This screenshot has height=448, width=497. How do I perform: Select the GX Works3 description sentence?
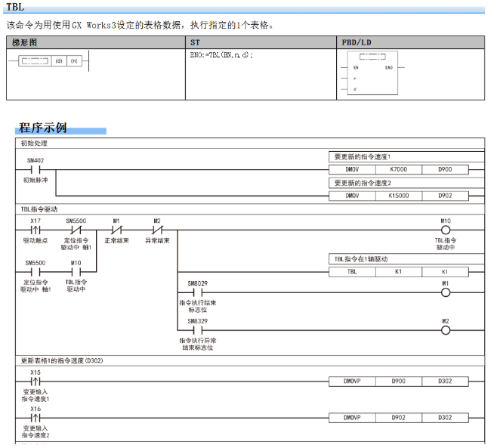[140, 25]
